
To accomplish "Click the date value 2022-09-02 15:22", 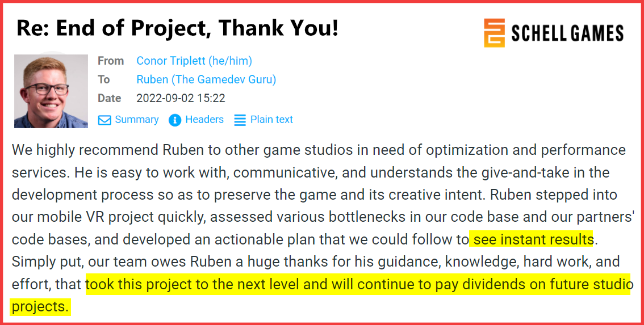I will 181,98.
